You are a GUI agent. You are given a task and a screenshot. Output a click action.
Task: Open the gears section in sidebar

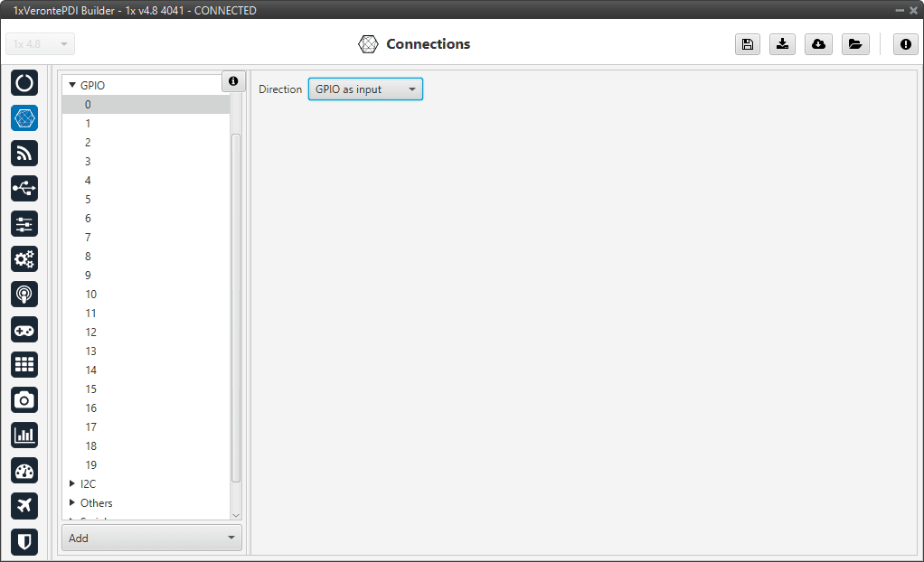(24, 258)
